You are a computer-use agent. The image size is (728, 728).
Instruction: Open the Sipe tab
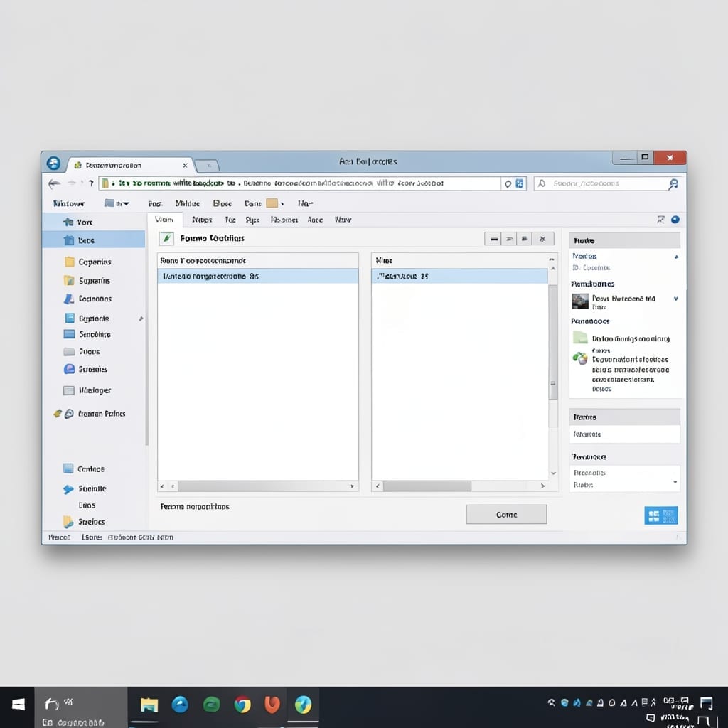252,220
